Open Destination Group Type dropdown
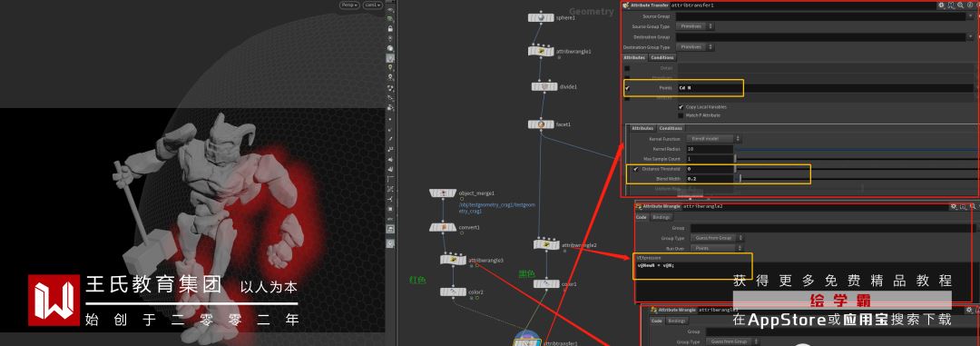This screenshot has height=346, width=980. point(694,47)
